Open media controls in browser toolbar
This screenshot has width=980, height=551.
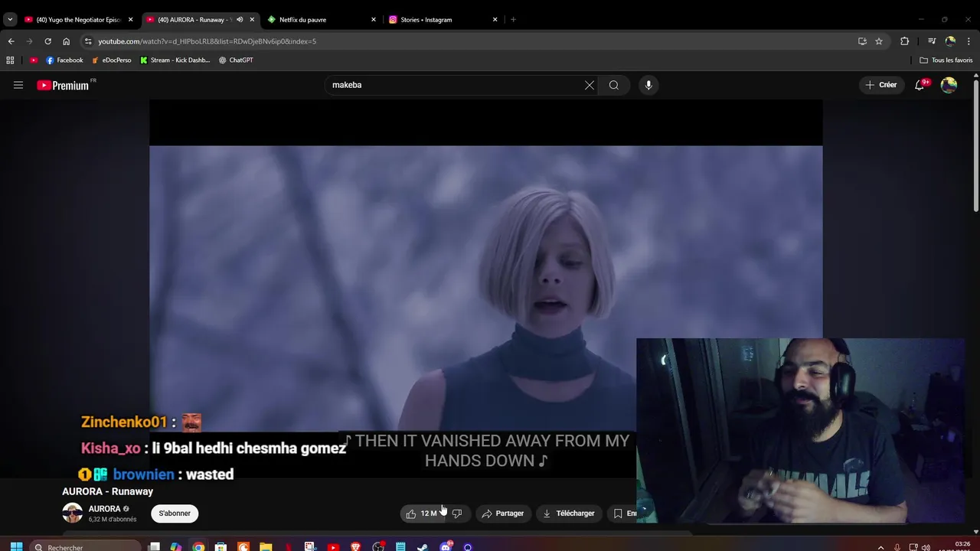(x=932, y=41)
